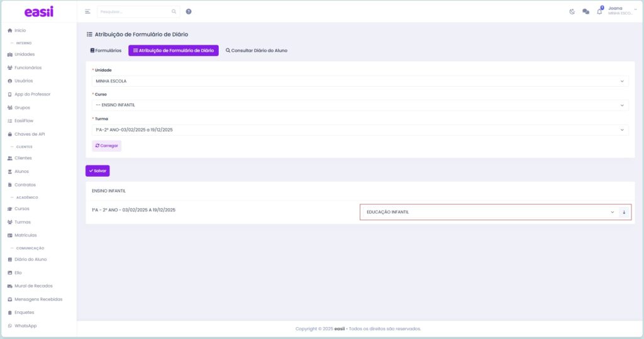
Task: Click the Pesquisar search field
Action: point(133,11)
